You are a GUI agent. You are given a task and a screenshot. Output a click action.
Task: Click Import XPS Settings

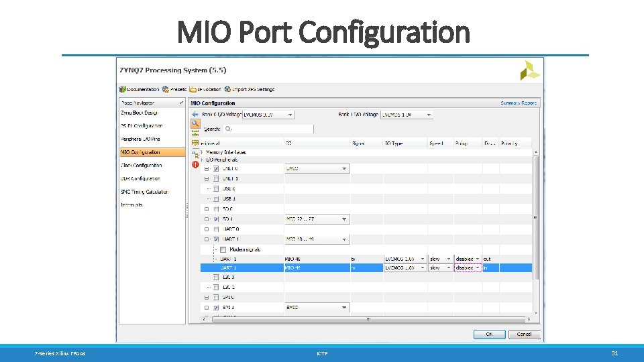(x=250, y=89)
